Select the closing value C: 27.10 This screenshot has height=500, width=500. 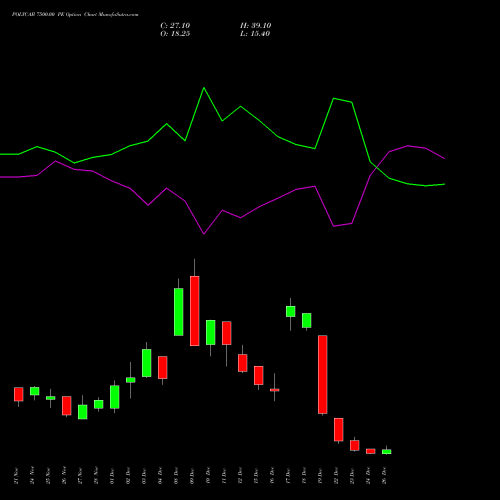point(175,26)
